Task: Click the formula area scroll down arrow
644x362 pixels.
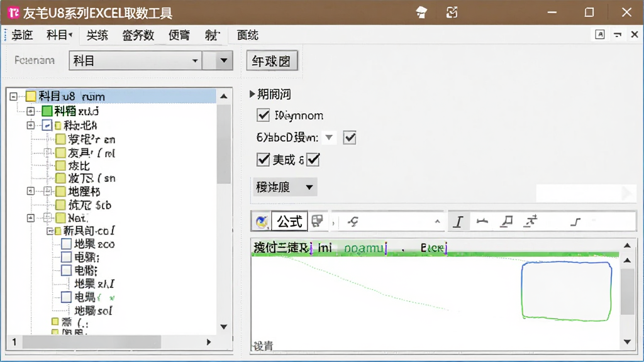Action: click(x=627, y=341)
